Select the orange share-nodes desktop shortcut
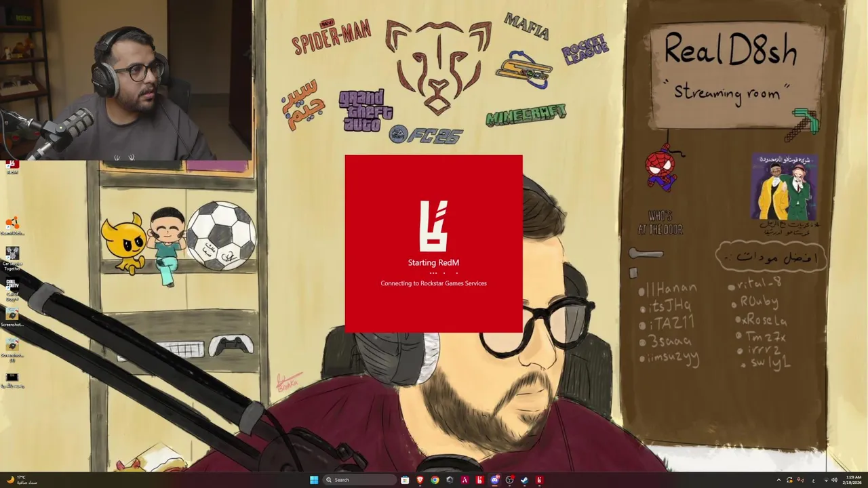Viewport: 868px width, 488px height. tap(12, 225)
